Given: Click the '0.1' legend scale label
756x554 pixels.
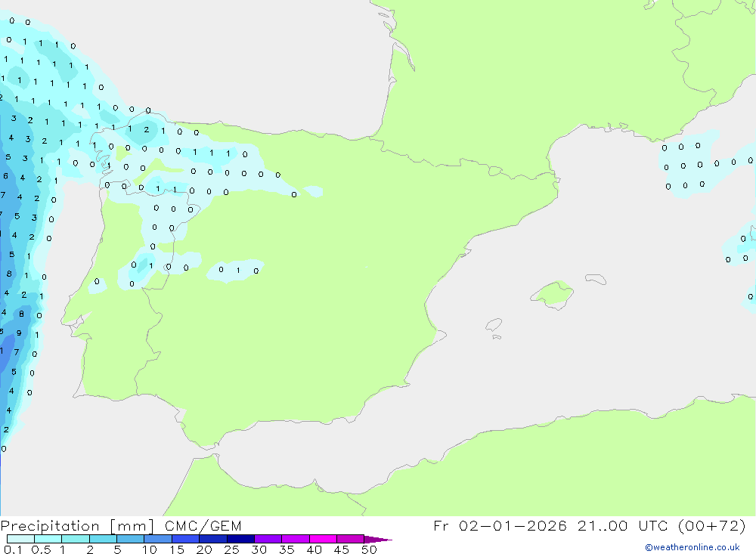Looking at the screenshot, I should (x=13, y=549).
